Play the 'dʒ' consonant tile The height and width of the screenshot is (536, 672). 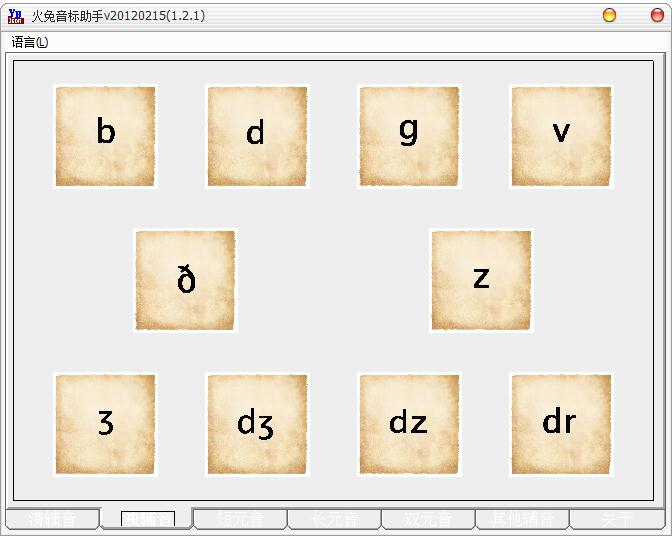pyautogui.click(x=257, y=424)
